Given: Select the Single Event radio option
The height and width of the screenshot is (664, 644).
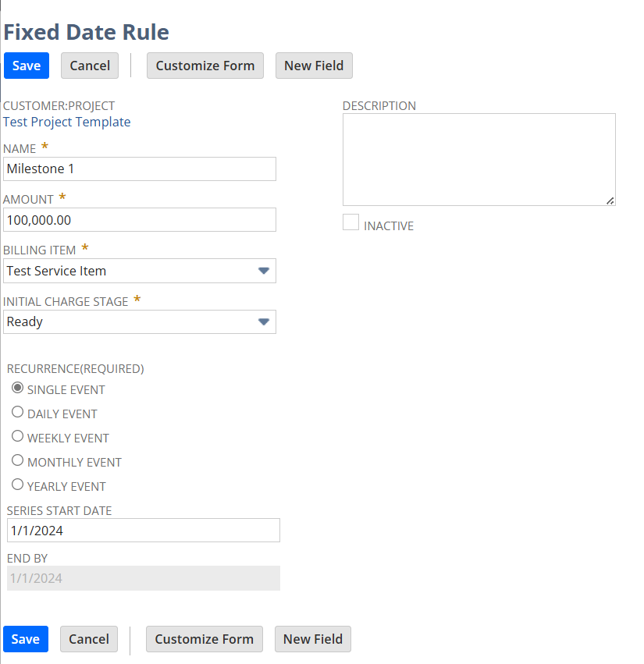Looking at the screenshot, I should (x=17, y=389).
